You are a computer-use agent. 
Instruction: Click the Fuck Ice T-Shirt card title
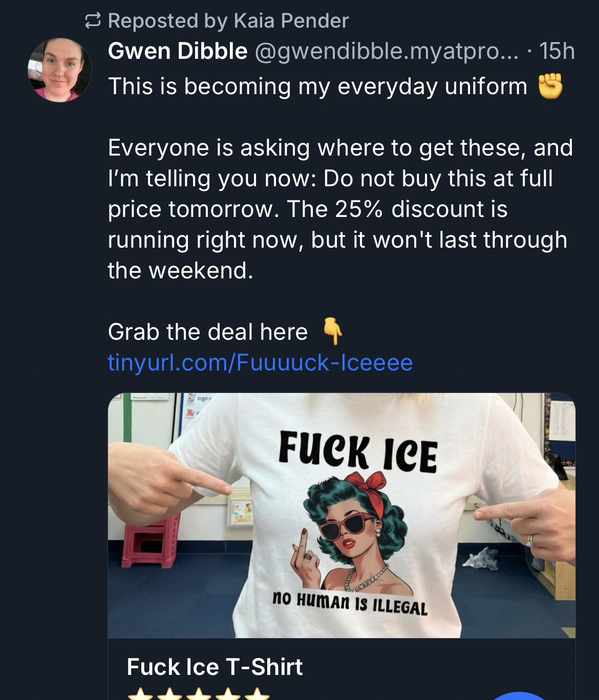215,667
